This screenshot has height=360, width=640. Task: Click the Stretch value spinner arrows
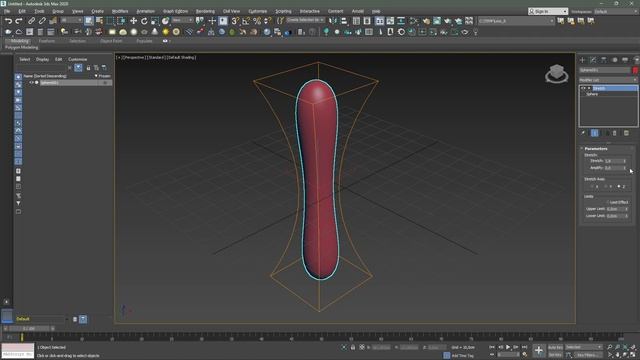tap(624, 161)
